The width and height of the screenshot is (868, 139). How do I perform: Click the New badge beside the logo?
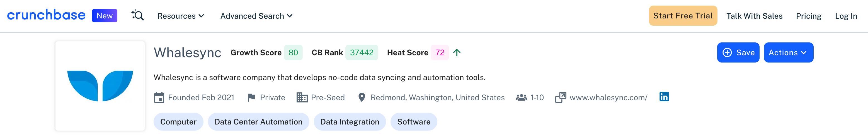point(105,16)
